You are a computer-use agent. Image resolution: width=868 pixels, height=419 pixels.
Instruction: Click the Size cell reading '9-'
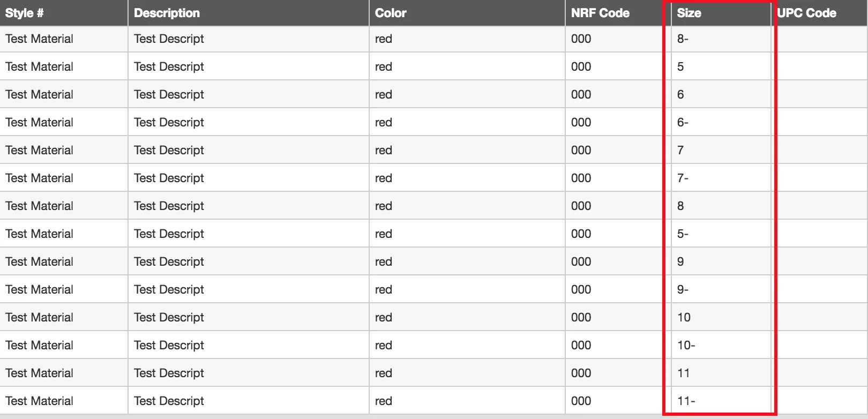[683, 289]
